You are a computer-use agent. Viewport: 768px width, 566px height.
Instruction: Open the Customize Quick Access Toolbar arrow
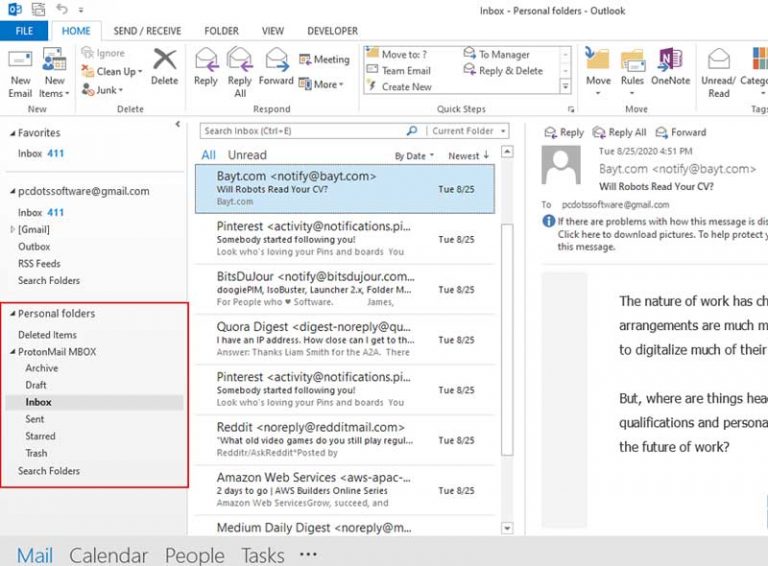[x=81, y=10]
